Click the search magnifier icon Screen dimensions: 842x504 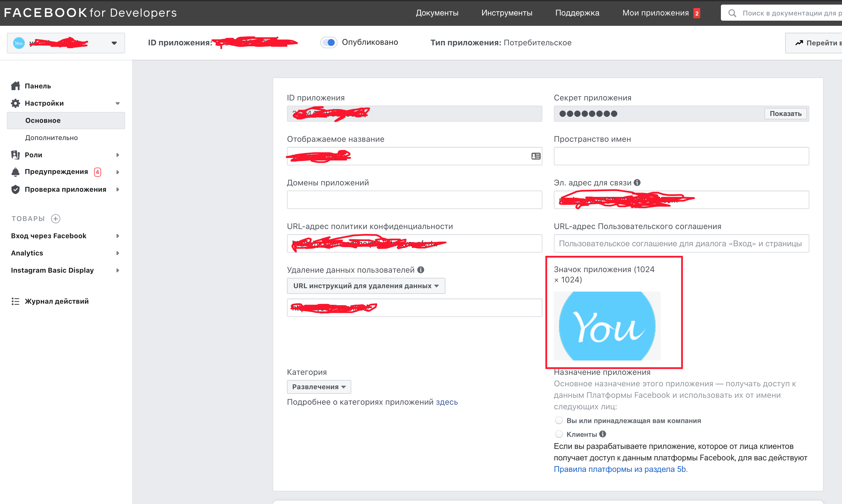click(732, 13)
